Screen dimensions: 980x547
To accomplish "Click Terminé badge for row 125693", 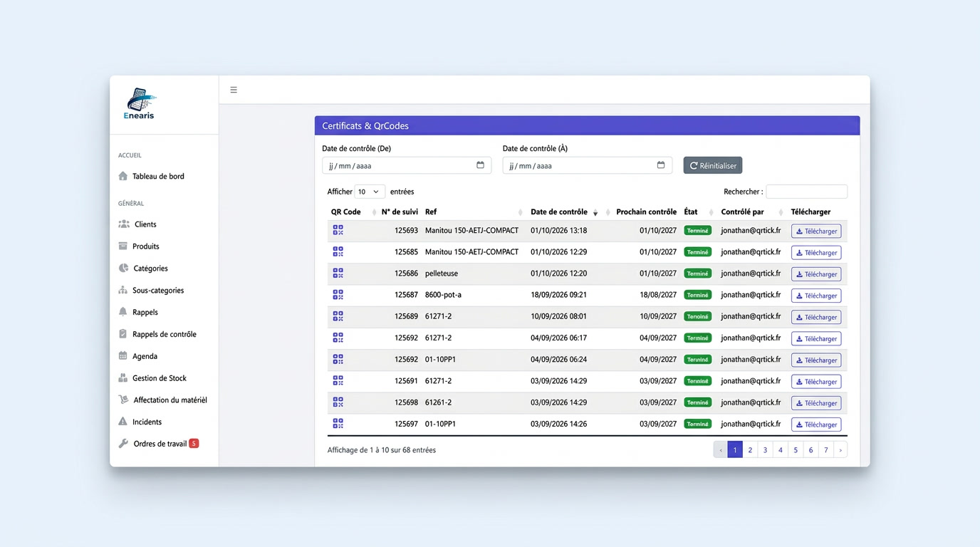I will (697, 231).
